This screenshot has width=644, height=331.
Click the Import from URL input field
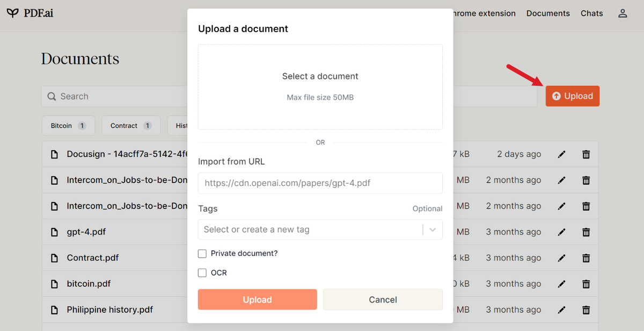(x=320, y=183)
